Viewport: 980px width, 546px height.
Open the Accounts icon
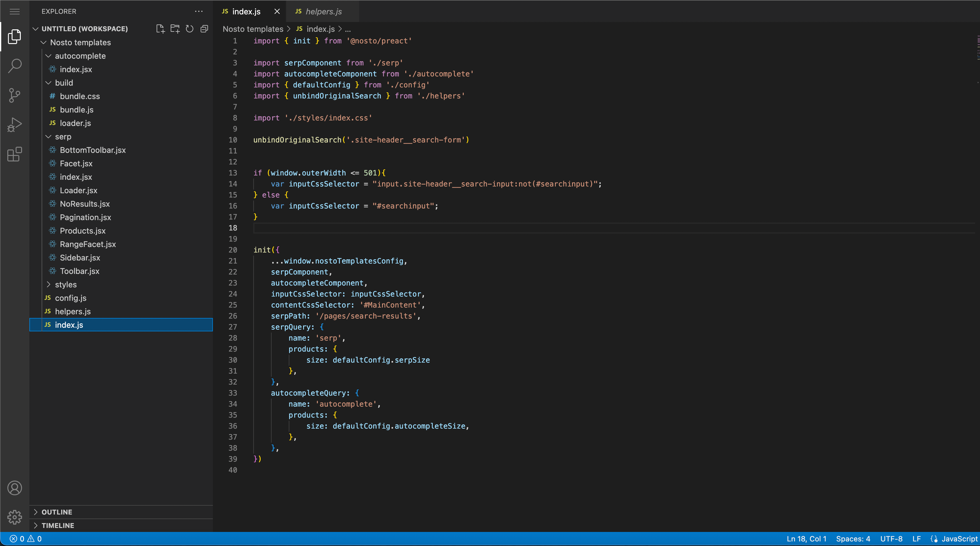pos(14,488)
